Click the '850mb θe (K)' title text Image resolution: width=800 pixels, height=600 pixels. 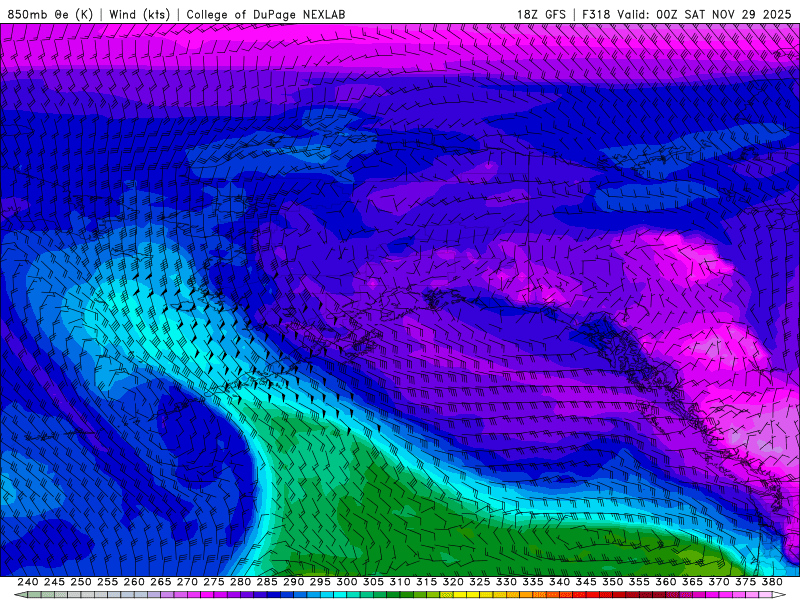pos(50,14)
